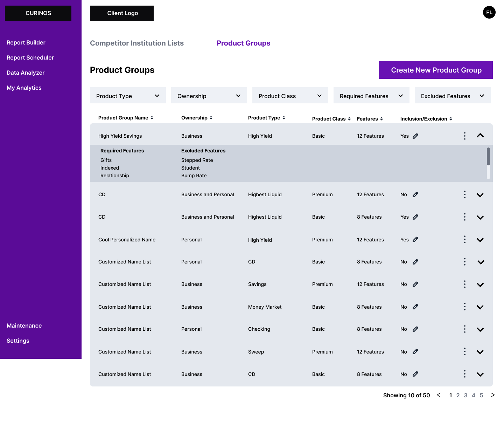Screen dimensions: 504x425
Task: Expand the Cool Personalized Name row
Action: (x=480, y=240)
